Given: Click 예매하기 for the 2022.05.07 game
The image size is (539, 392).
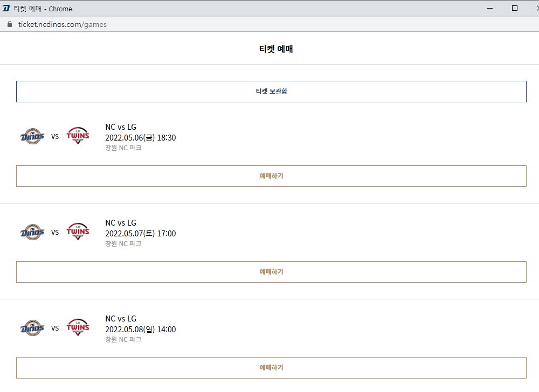Looking at the screenshot, I should pyautogui.click(x=271, y=272).
